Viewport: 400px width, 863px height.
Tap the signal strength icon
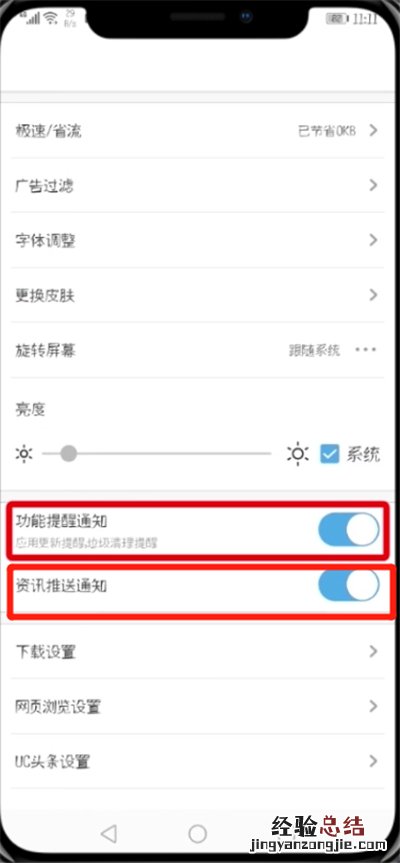(x=33, y=18)
